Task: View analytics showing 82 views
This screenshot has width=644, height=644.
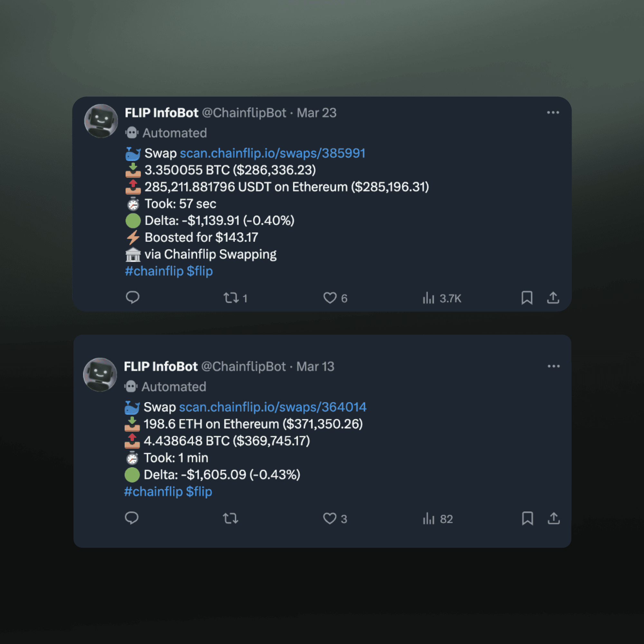Action: click(x=438, y=519)
